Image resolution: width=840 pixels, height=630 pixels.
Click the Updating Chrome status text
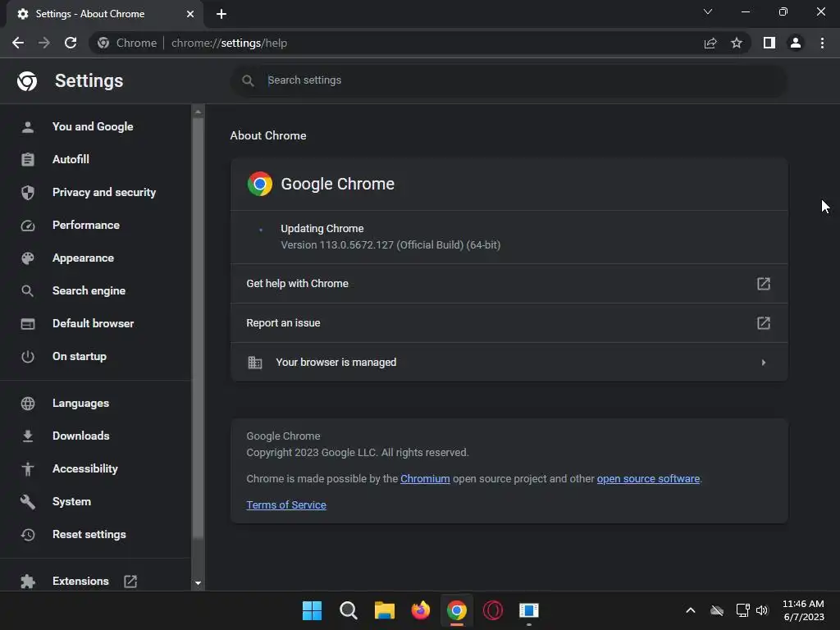click(322, 228)
